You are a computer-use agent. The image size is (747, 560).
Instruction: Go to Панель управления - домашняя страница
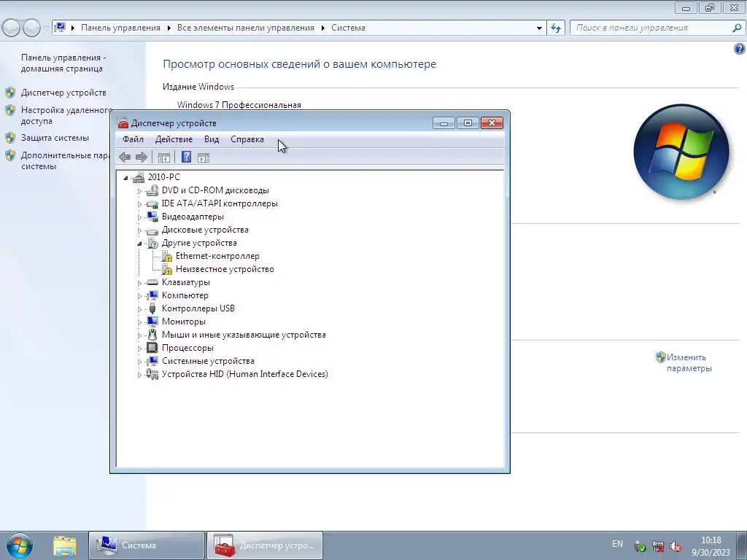63,63
